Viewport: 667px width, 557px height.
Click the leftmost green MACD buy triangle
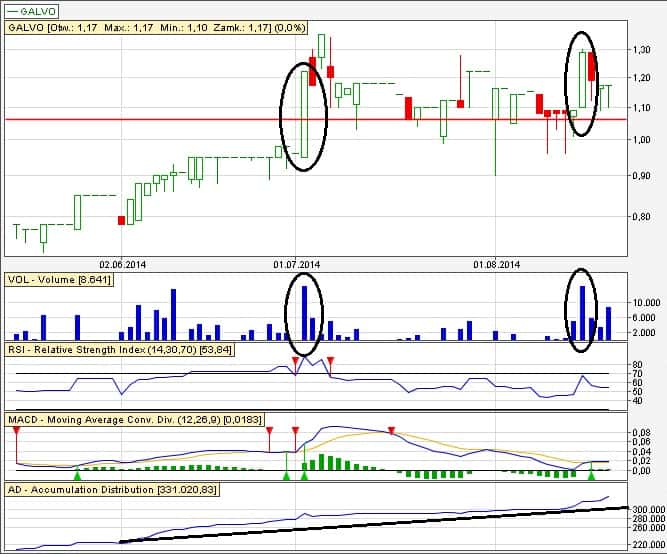coord(77,474)
